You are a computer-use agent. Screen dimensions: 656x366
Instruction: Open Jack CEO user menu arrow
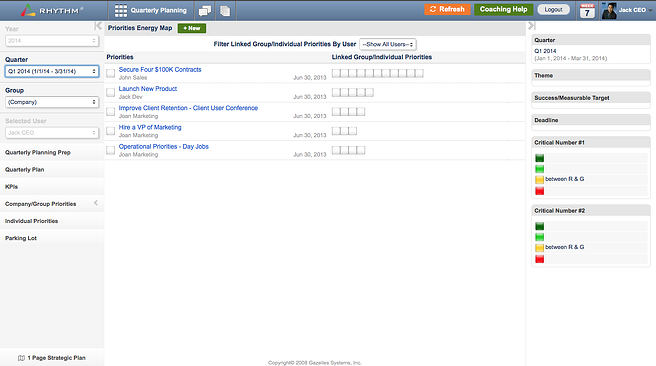(651, 10)
